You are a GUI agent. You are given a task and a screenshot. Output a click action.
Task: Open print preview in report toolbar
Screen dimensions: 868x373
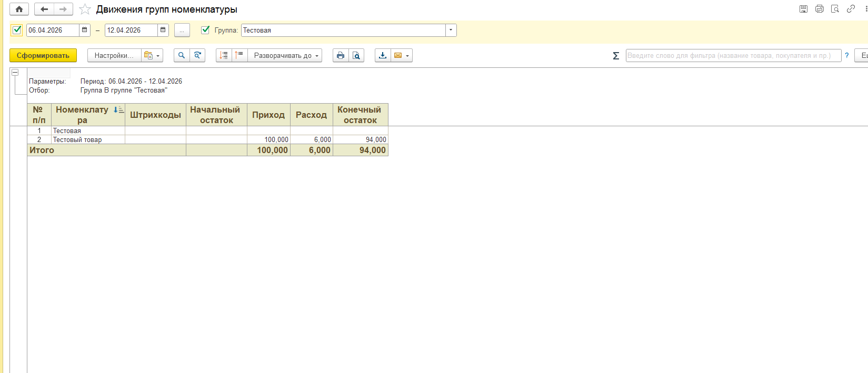[356, 55]
